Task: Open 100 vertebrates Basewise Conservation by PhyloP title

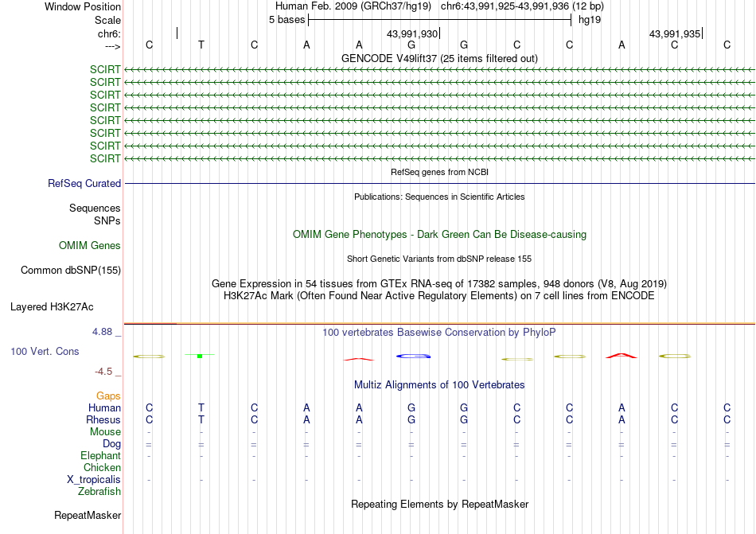Action: tap(439, 332)
